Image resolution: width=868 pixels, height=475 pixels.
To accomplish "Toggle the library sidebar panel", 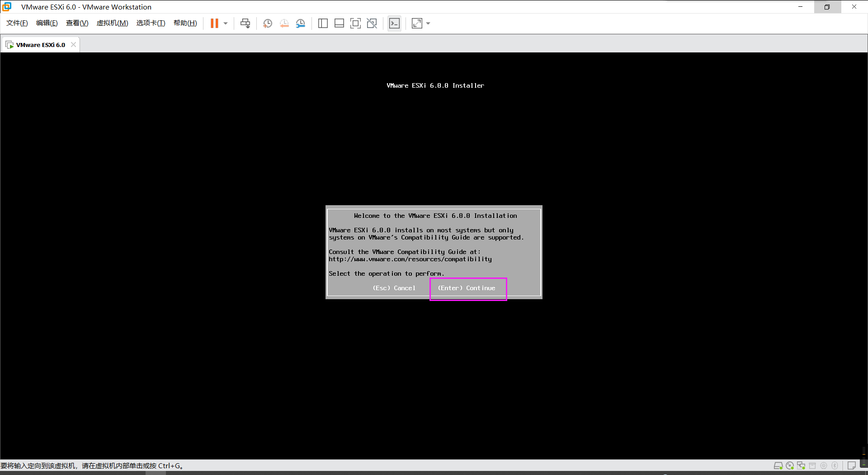I will [x=323, y=24].
